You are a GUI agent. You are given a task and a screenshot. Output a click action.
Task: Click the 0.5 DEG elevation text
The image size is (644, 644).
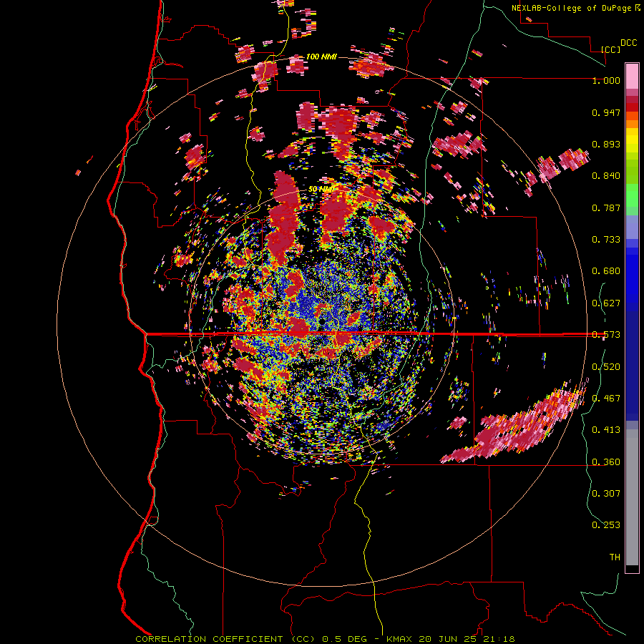(343, 639)
